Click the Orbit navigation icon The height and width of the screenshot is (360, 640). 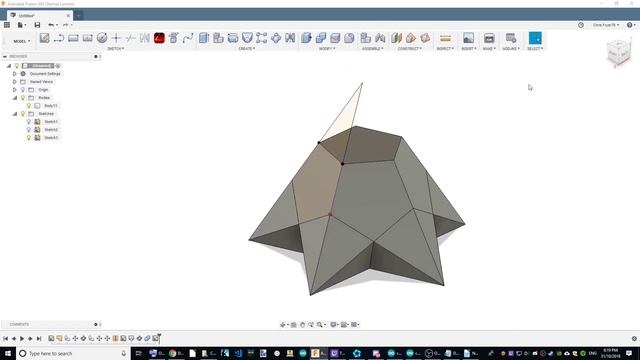(283, 325)
